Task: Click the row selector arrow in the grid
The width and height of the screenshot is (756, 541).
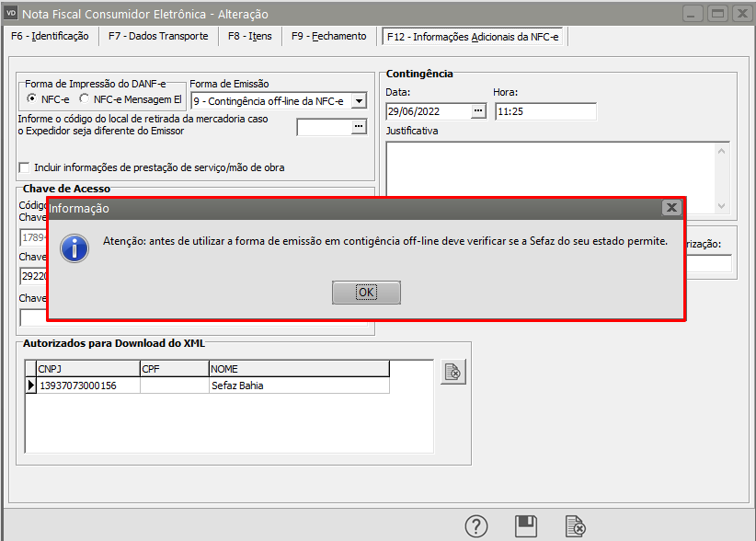Action: 31,386
